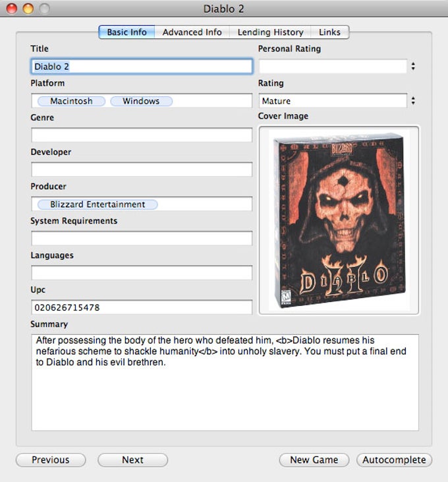Click the New Game button

tap(314, 460)
